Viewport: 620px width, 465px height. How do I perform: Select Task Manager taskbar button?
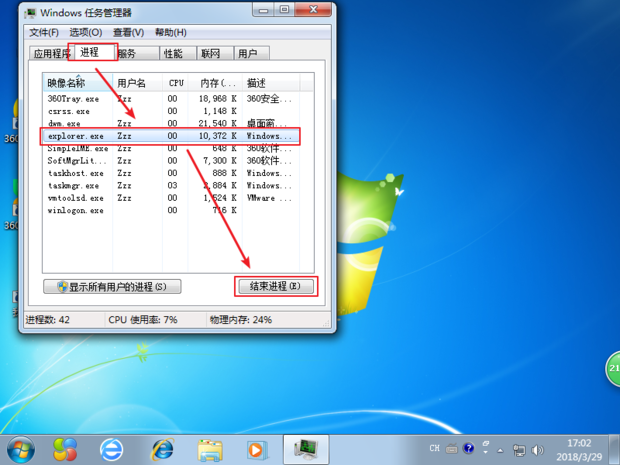[306, 450]
